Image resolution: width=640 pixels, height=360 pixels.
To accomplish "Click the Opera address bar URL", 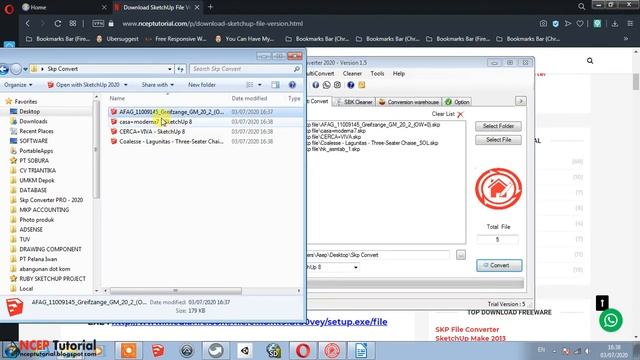I will (212, 24).
